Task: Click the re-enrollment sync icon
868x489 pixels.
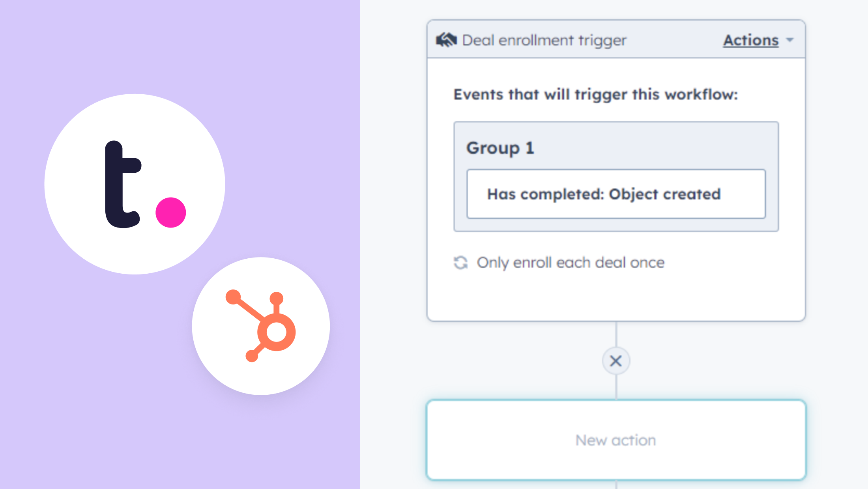Action: point(460,262)
